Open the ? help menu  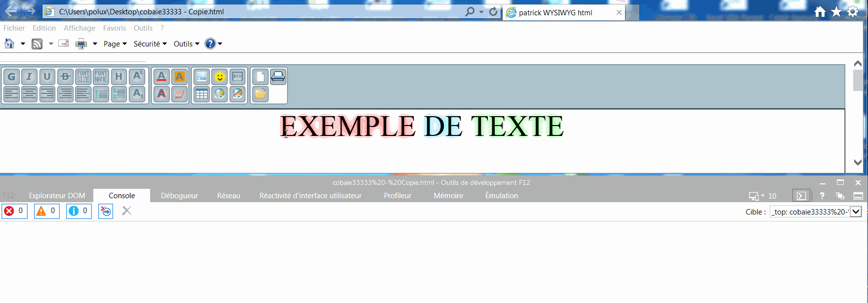[x=162, y=28]
